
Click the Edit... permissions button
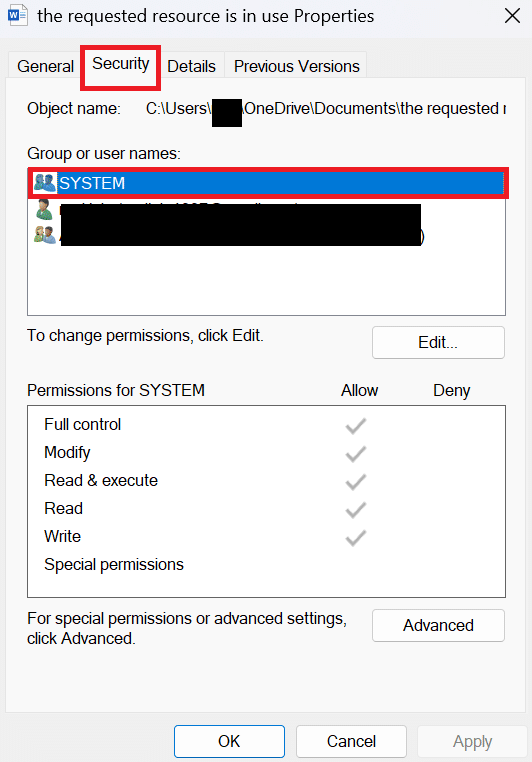[438, 343]
